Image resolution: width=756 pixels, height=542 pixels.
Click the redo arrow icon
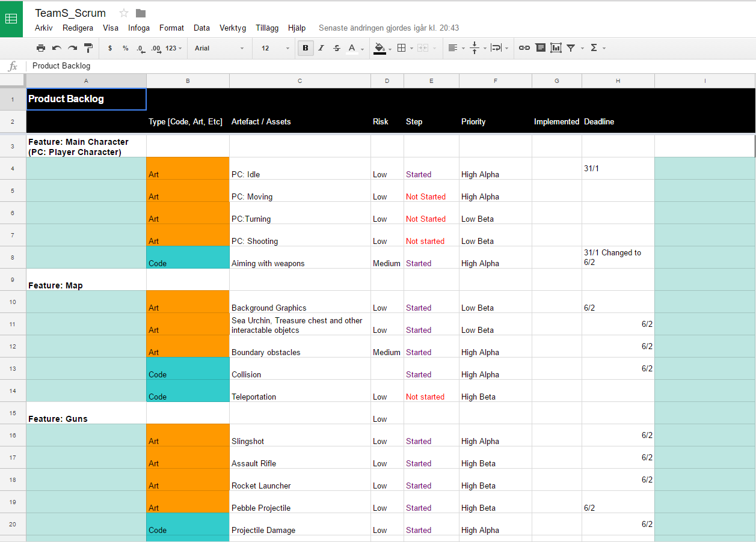72,48
